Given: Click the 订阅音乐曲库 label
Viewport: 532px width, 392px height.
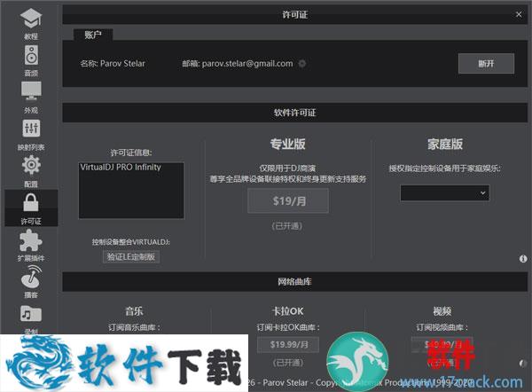Looking at the screenshot, I should click(x=135, y=327).
